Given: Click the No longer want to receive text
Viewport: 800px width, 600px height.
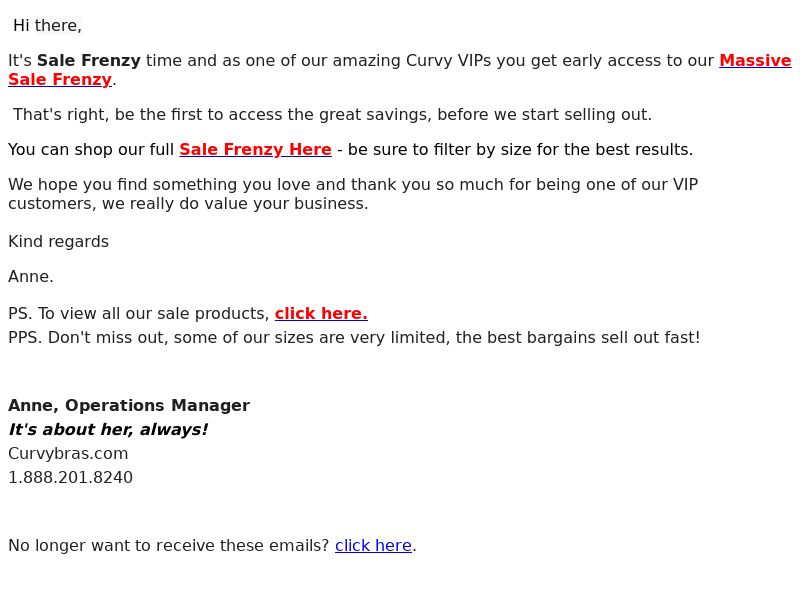Looking at the screenshot, I should (169, 545).
